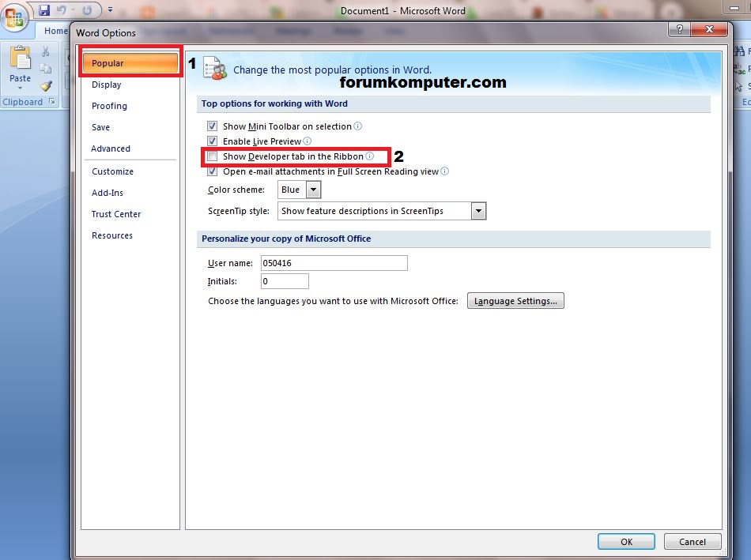The height and width of the screenshot is (560, 751).
Task: Click the Copy icon in Clipboard group
Action: (x=46, y=69)
